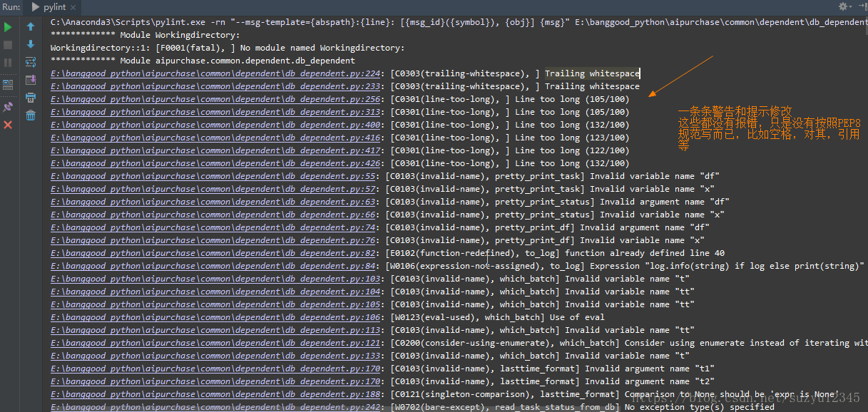Open db_dependent.py:400 link
Image resolution: width=868 pixels, height=412 pixels.
(x=215, y=125)
